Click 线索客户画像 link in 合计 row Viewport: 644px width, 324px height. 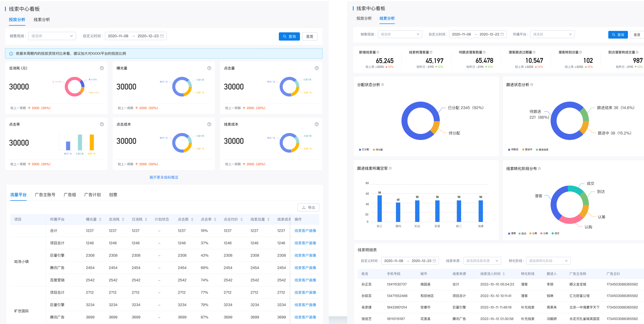coord(305,231)
